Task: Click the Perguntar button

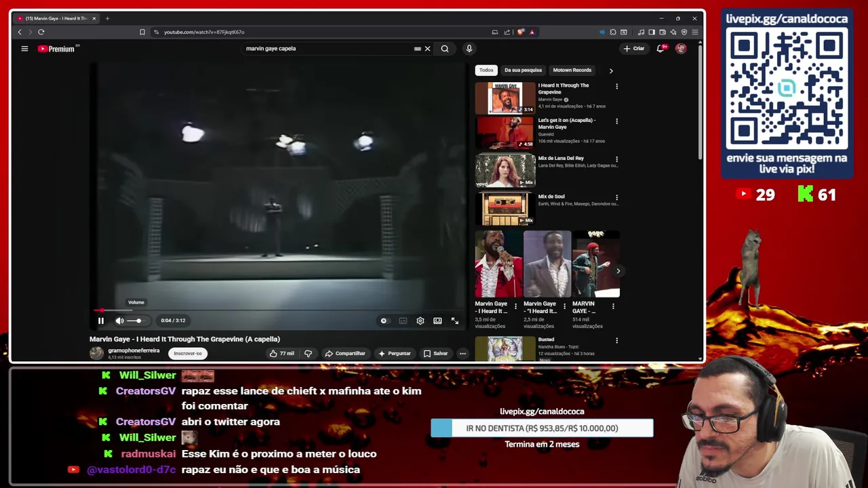Action: pos(395,353)
